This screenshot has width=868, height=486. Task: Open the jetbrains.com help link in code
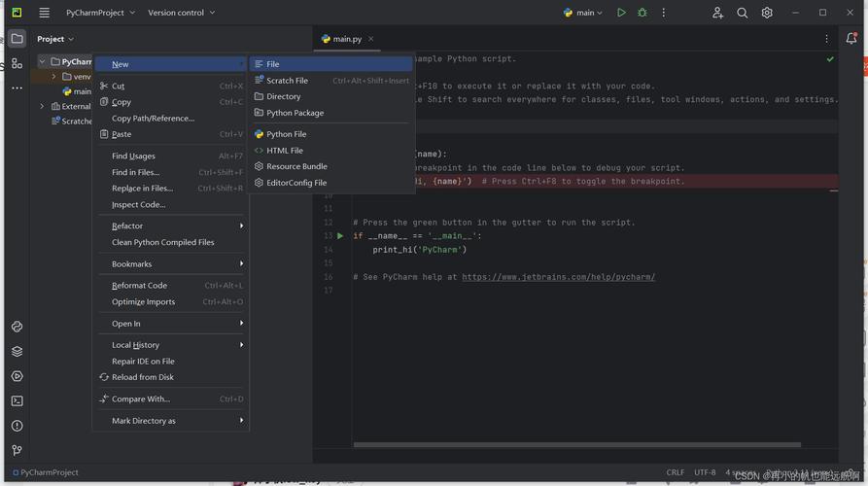(x=559, y=277)
